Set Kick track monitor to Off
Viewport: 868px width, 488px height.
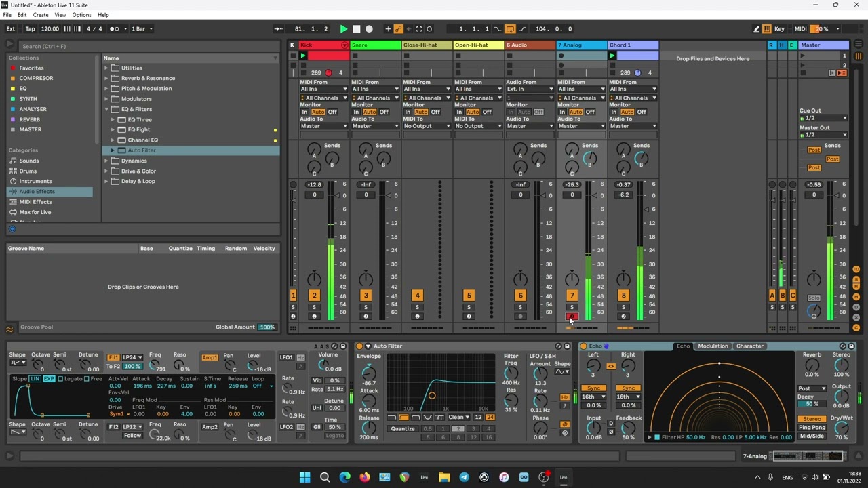[332, 112]
